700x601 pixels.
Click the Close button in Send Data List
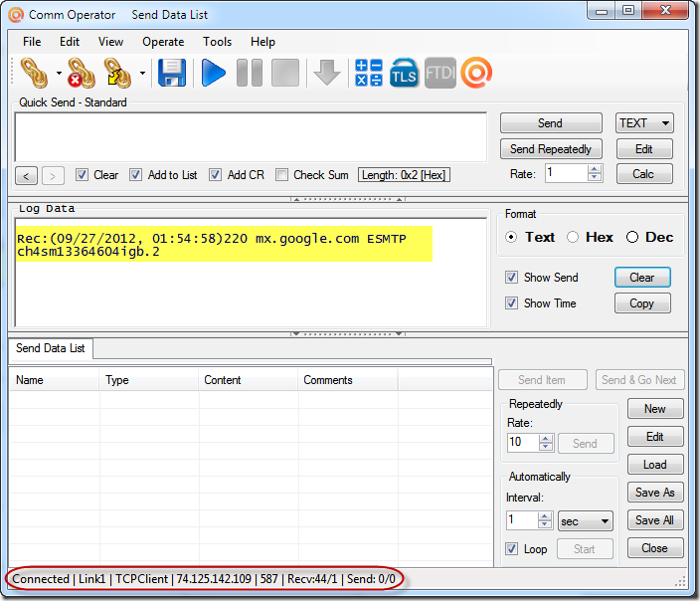(x=655, y=548)
